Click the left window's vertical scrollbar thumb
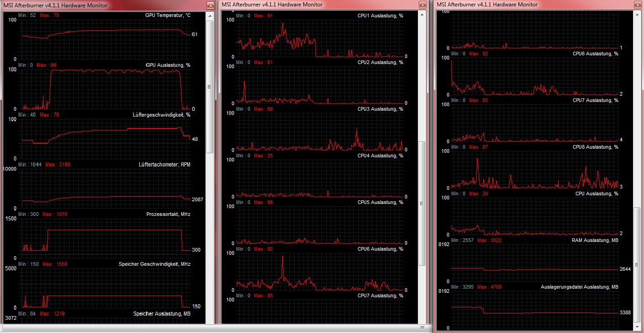This screenshot has width=644, height=333. (x=210, y=87)
